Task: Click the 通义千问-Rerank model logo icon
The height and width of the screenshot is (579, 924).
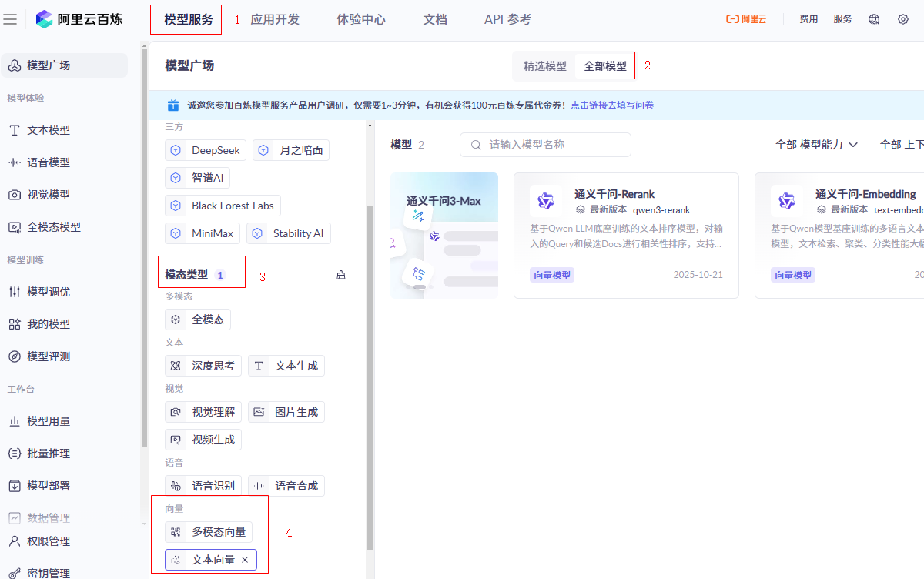Action: point(546,201)
